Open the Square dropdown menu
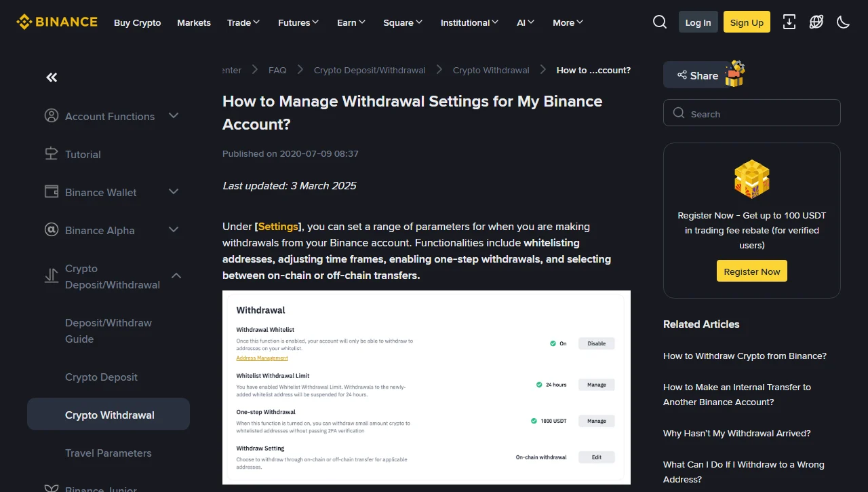This screenshot has width=868, height=492. 403,22
